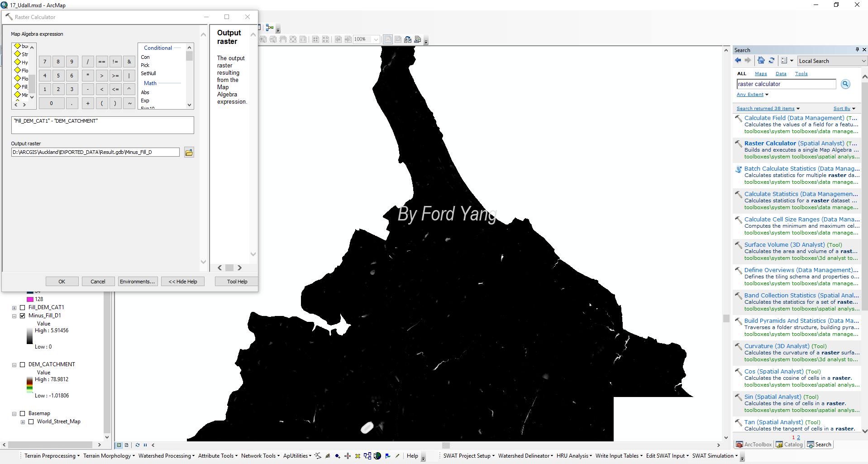Screen dimensions: 868x464
Task: Click Minus_Fill_D1 grayscale color ramp
Action: 29,336
